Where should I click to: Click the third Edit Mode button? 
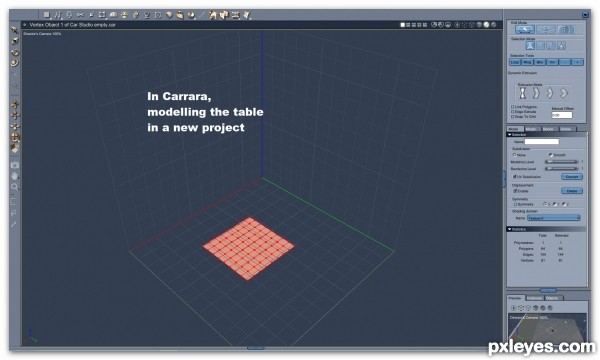pyautogui.click(x=567, y=29)
